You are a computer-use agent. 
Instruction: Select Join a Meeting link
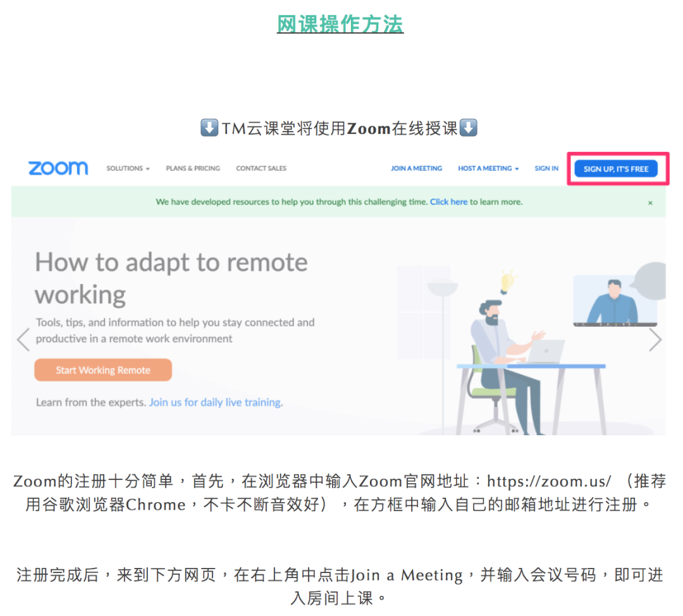416,169
